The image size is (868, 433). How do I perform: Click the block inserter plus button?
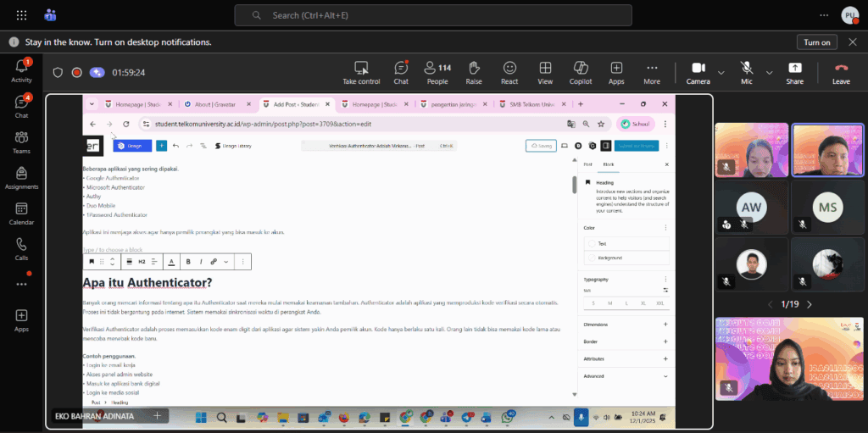coord(161,146)
